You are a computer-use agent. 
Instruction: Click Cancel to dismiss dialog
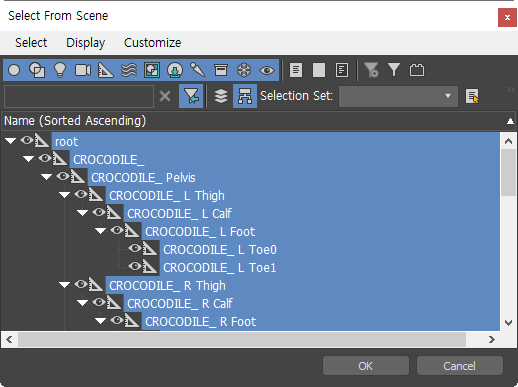[459, 366]
